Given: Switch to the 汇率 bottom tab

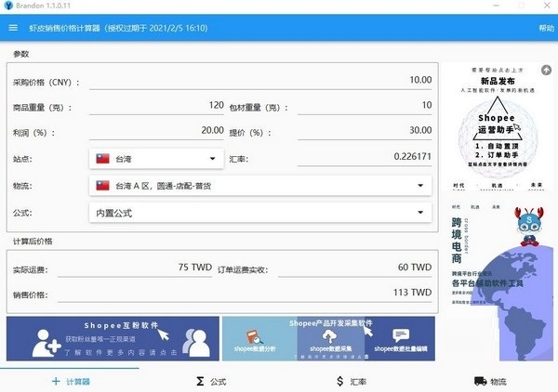Looking at the screenshot, I should 351,382.
